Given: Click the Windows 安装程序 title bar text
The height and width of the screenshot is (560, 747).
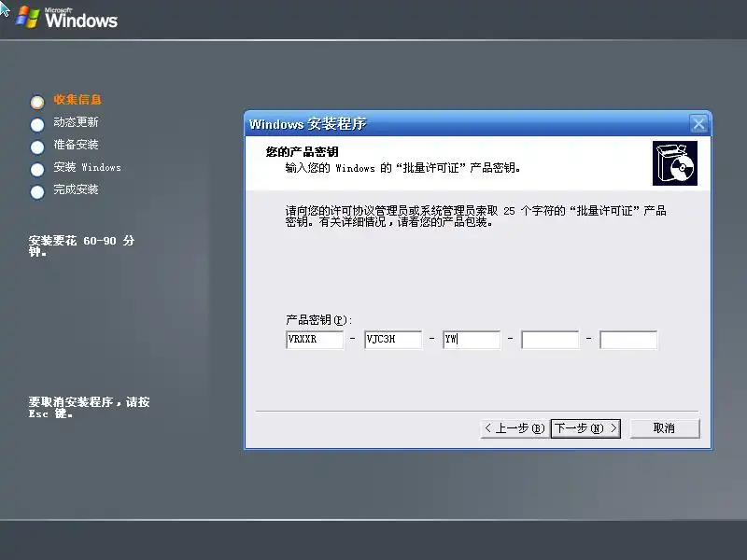Looking at the screenshot, I should pyautogui.click(x=308, y=124).
